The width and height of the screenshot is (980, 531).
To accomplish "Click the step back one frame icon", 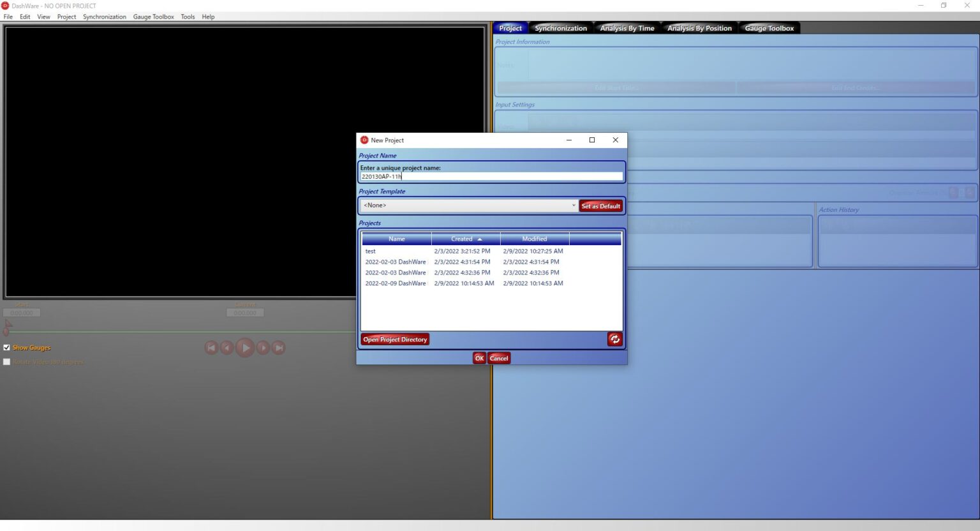I will (x=226, y=348).
